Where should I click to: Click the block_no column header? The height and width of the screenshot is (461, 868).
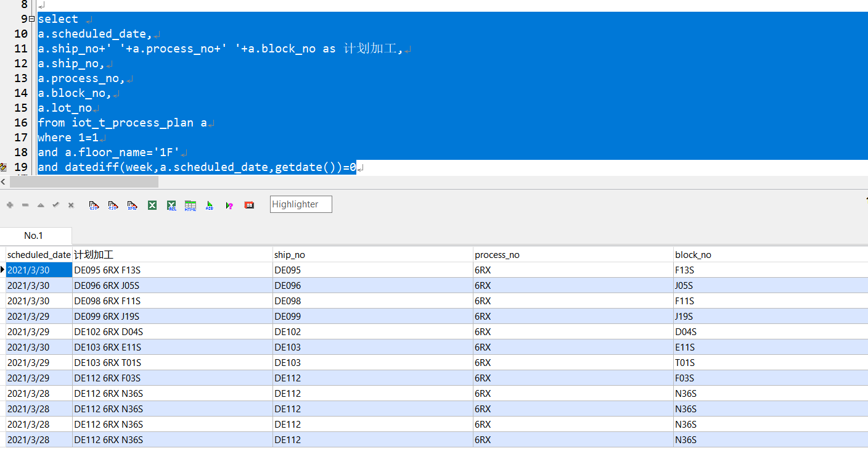(x=771, y=254)
